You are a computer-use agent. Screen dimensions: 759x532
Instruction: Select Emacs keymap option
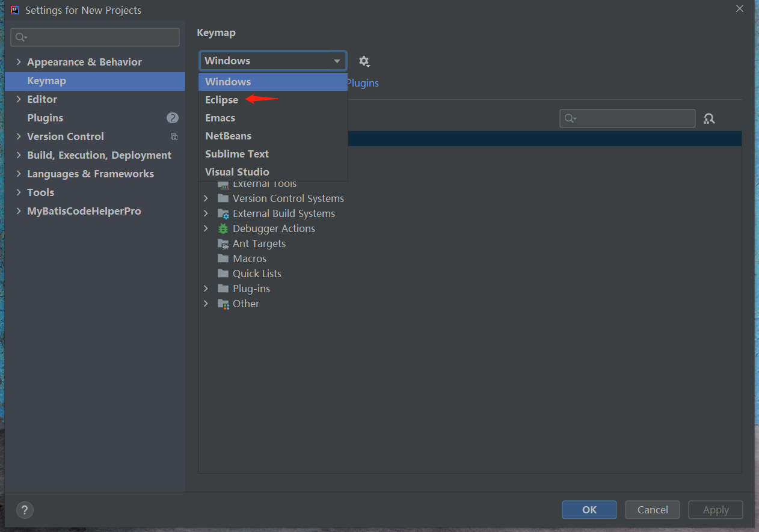(273, 118)
